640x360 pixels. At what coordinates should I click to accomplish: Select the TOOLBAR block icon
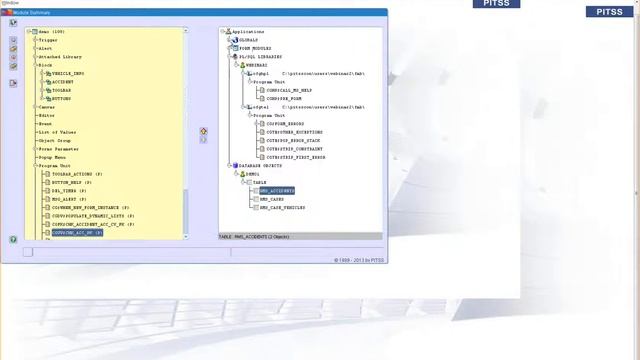click(x=48, y=90)
